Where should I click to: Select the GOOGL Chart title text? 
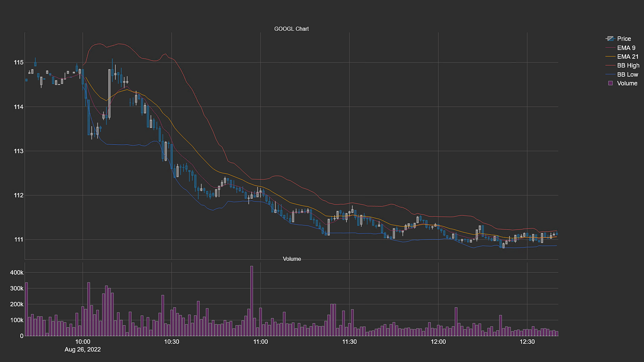(x=291, y=29)
